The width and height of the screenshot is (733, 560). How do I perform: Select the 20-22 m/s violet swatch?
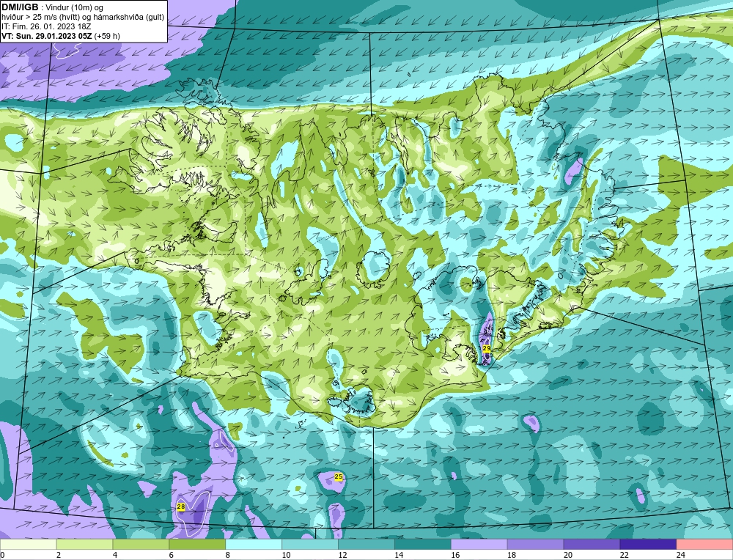click(x=592, y=545)
